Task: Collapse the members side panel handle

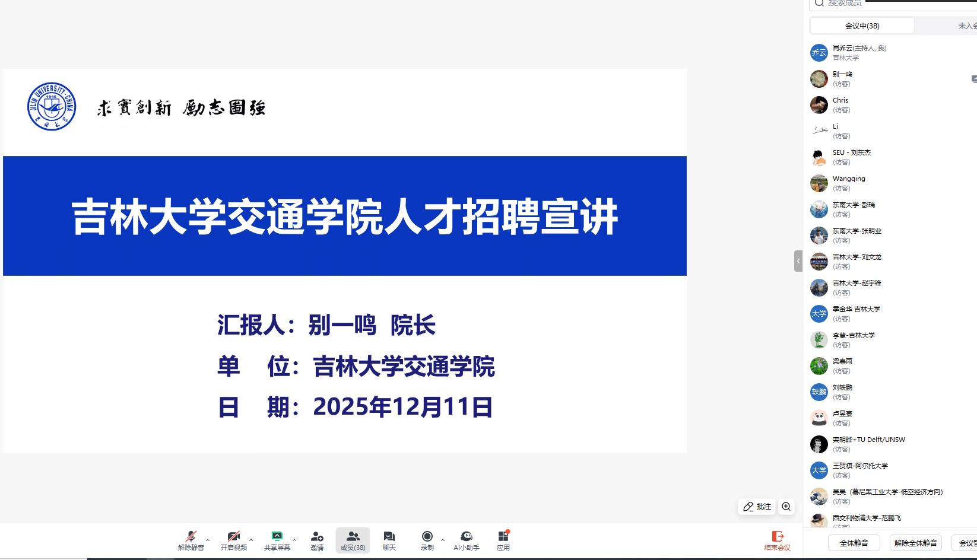Action: point(798,261)
